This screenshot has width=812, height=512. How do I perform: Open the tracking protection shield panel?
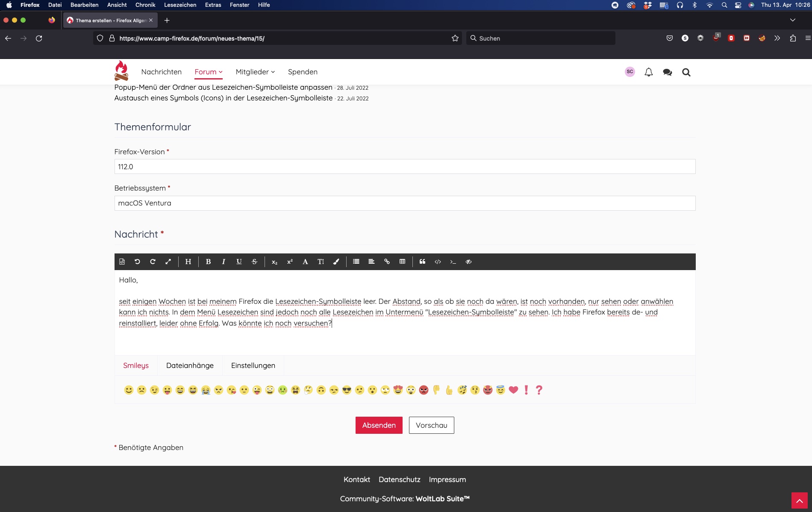pyautogui.click(x=100, y=38)
